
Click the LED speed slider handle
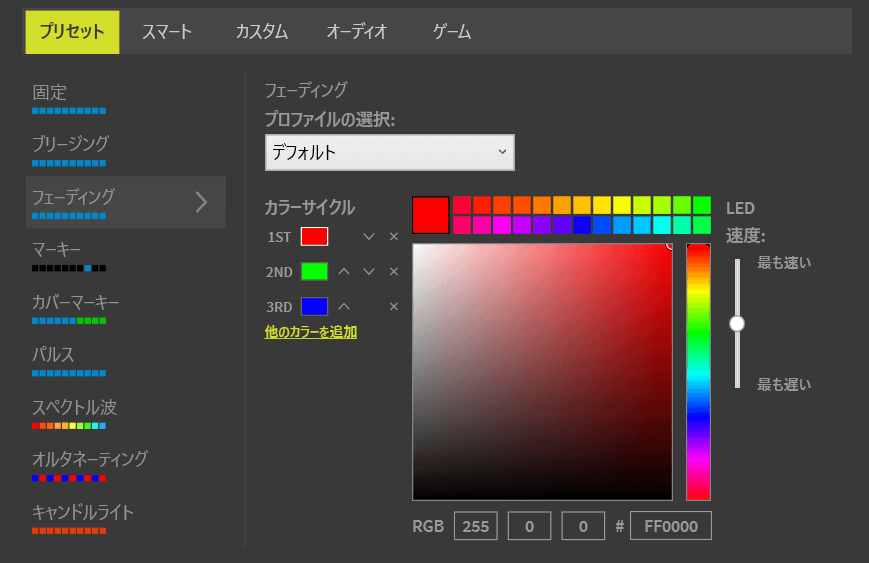pos(737,324)
